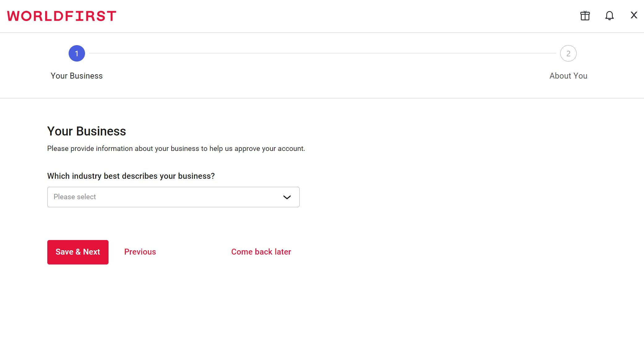Click the WorldFirst logo
The width and height of the screenshot is (644, 339).
click(62, 16)
